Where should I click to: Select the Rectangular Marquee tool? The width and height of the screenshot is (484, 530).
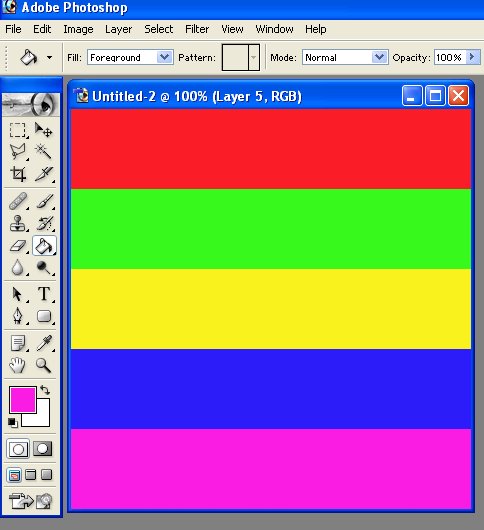(x=18, y=130)
